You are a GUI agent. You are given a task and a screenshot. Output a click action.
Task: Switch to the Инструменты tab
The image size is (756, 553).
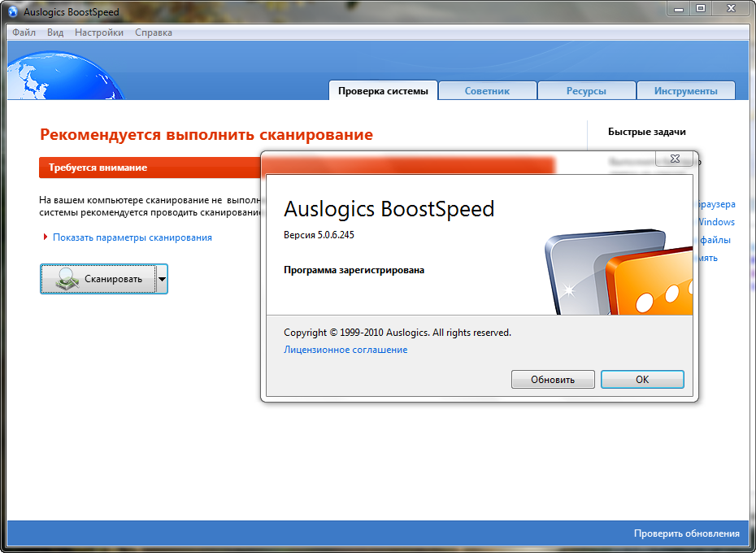pos(685,91)
